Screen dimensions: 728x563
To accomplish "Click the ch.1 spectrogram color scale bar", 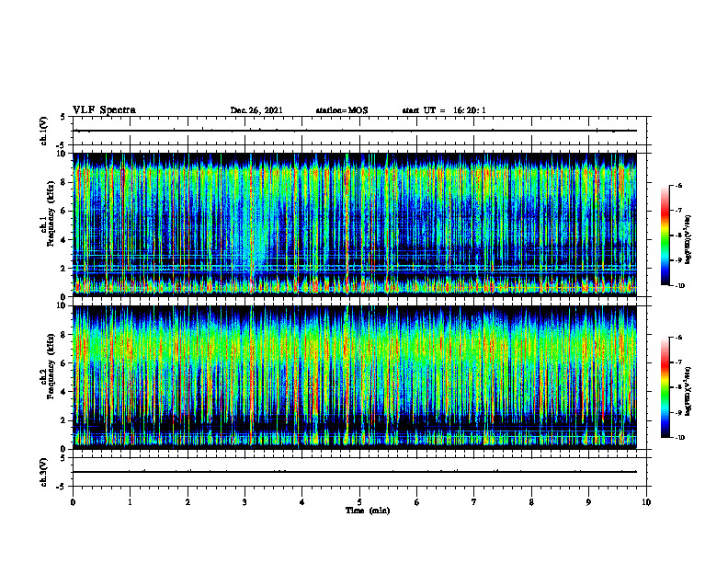I will pos(665,236).
